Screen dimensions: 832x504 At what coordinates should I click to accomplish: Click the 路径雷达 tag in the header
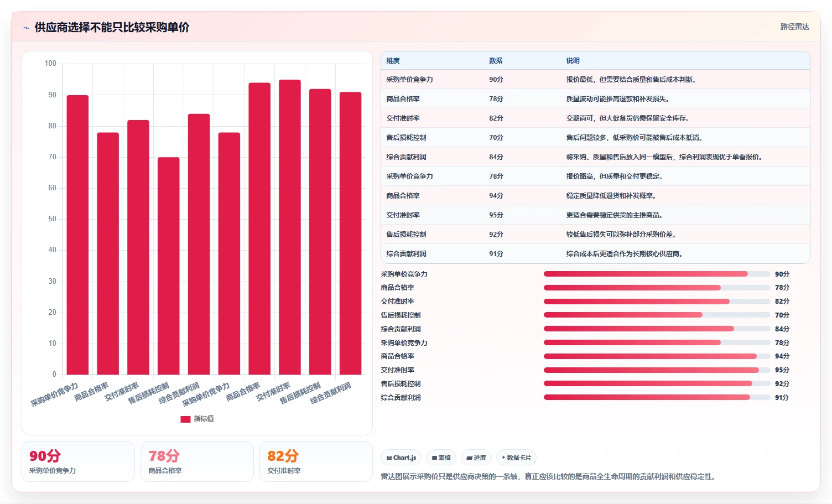click(x=794, y=27)
